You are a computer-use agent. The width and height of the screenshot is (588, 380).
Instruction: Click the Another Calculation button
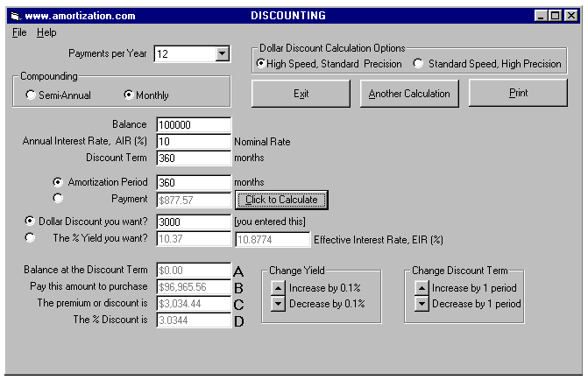tap(408, 94)
